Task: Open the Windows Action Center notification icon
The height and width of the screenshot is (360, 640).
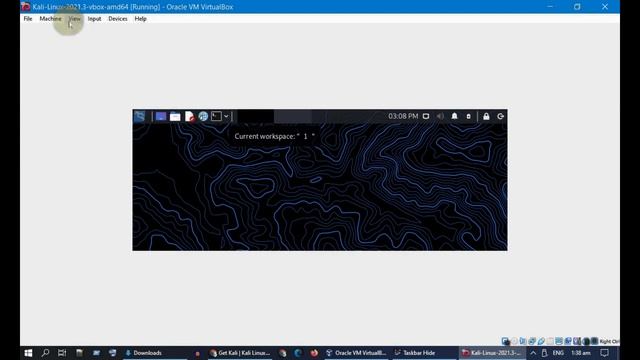Action: pyautogui.click(x=604, y=353)
